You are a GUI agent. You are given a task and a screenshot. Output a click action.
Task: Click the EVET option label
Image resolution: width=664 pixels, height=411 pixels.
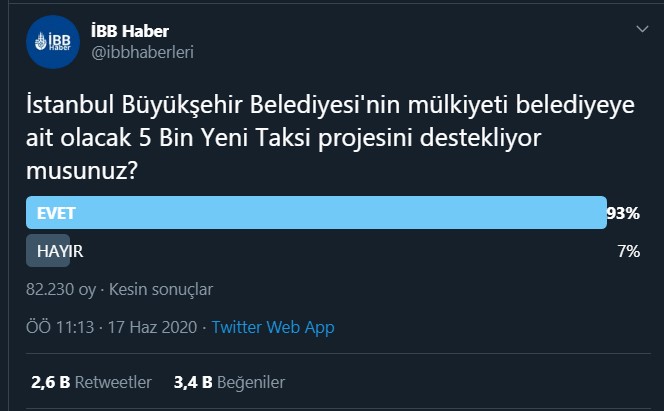[56, 213]
